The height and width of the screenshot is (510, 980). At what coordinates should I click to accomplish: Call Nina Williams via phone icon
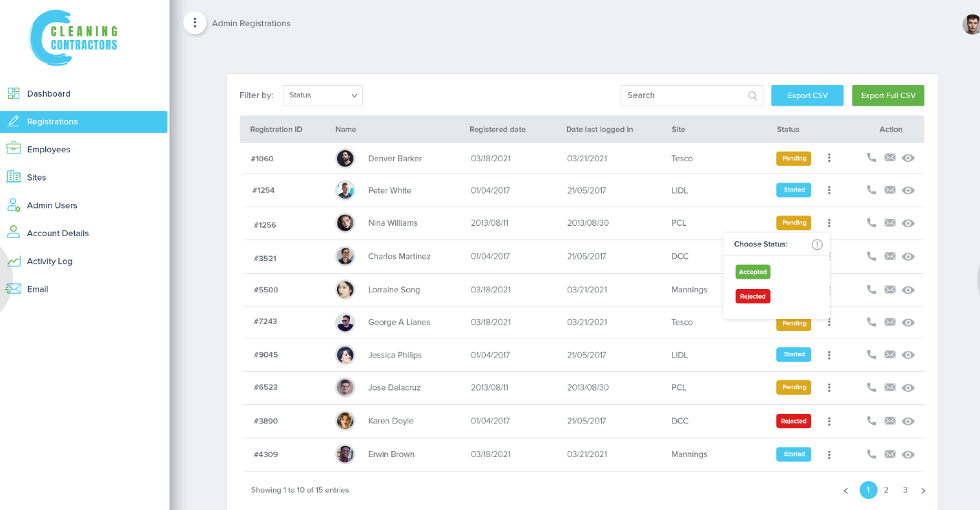[x=872, y=222]
